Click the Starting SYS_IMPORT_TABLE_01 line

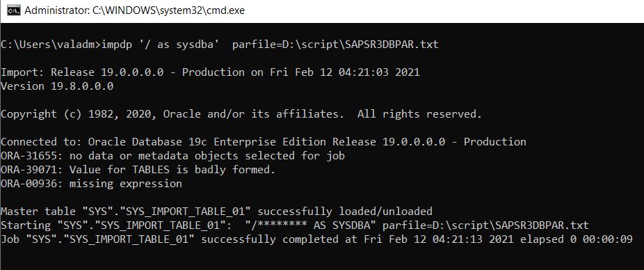294,225
